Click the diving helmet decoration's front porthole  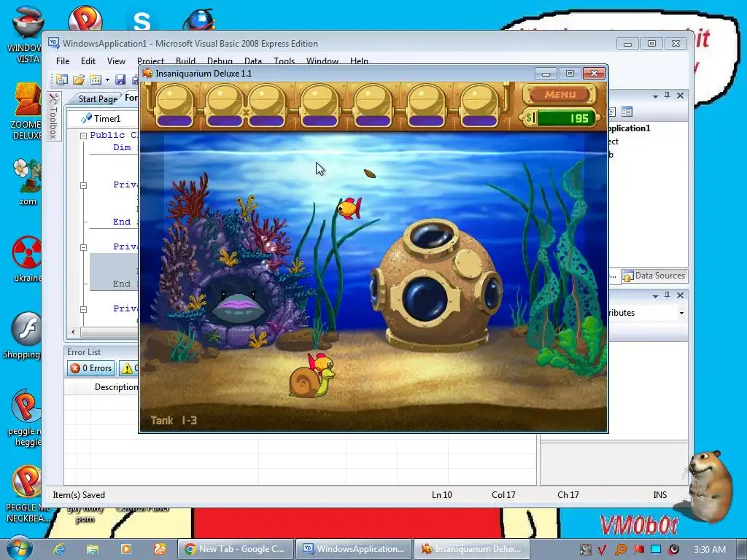point(424,299)
